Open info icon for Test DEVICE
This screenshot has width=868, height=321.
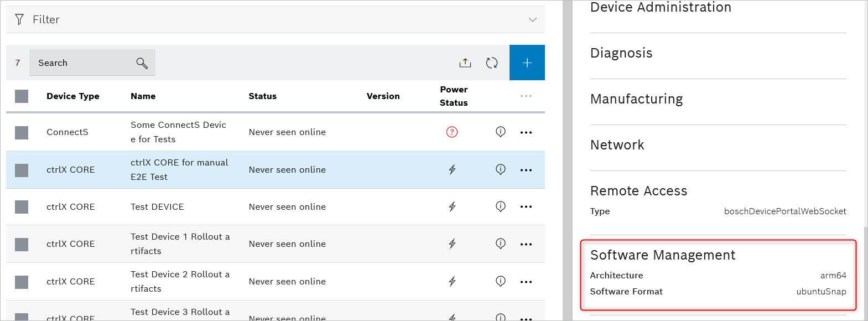501,206
